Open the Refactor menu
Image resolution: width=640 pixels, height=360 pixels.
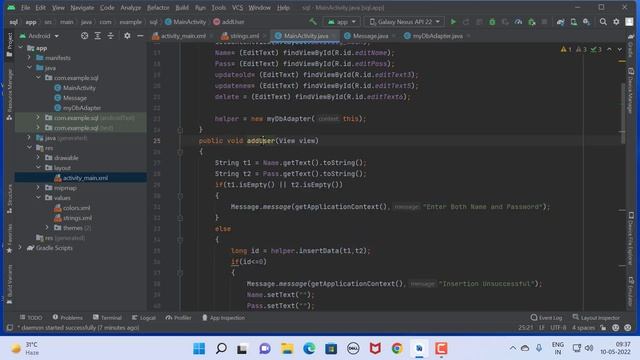[x=158, y=7]
